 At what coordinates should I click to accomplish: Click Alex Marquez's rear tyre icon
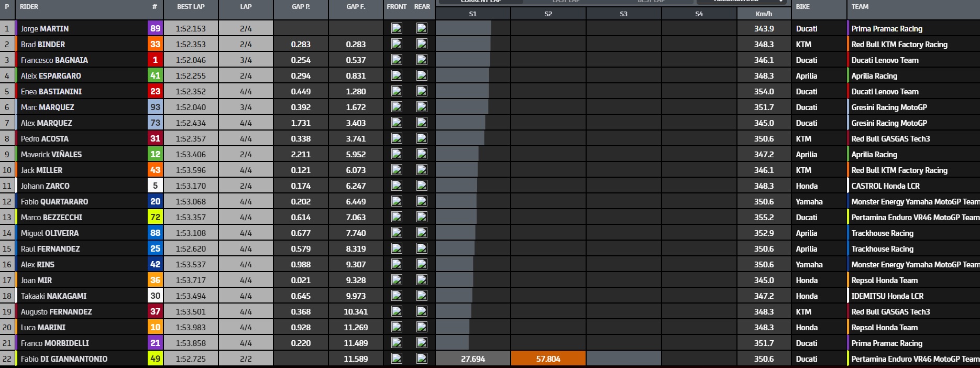click(422, 123)
